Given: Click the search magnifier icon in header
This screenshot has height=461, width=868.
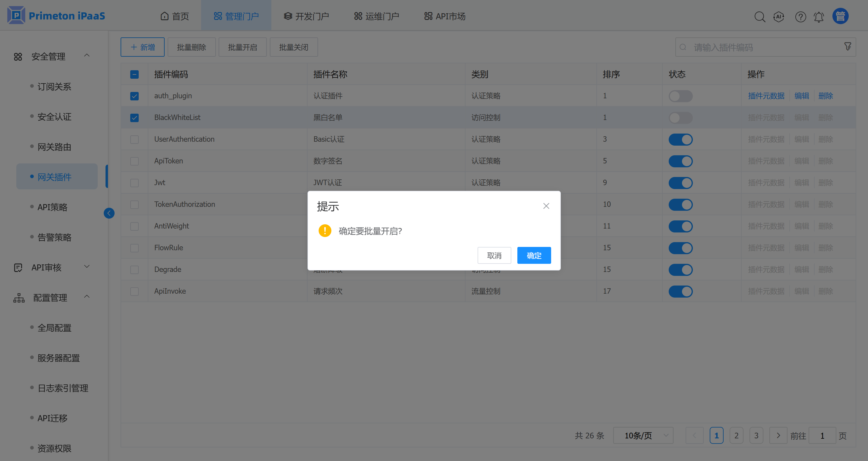Looking at the screenshot, I should coord(759,17).
